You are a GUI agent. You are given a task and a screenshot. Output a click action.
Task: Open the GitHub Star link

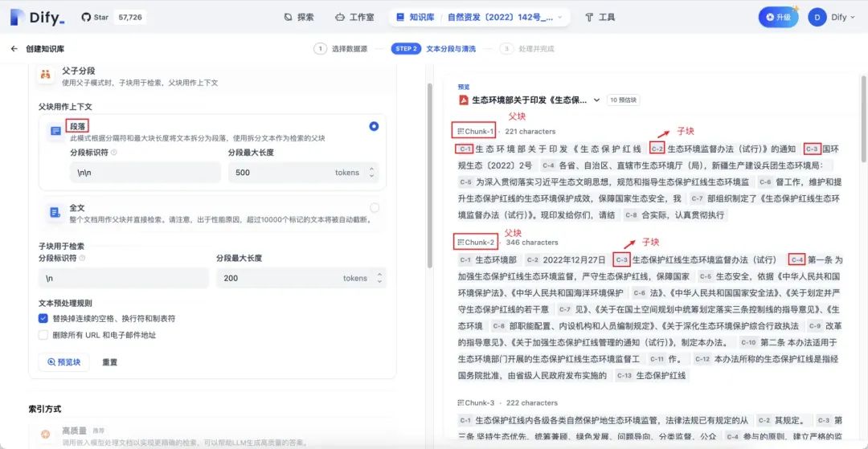[95, 17]
